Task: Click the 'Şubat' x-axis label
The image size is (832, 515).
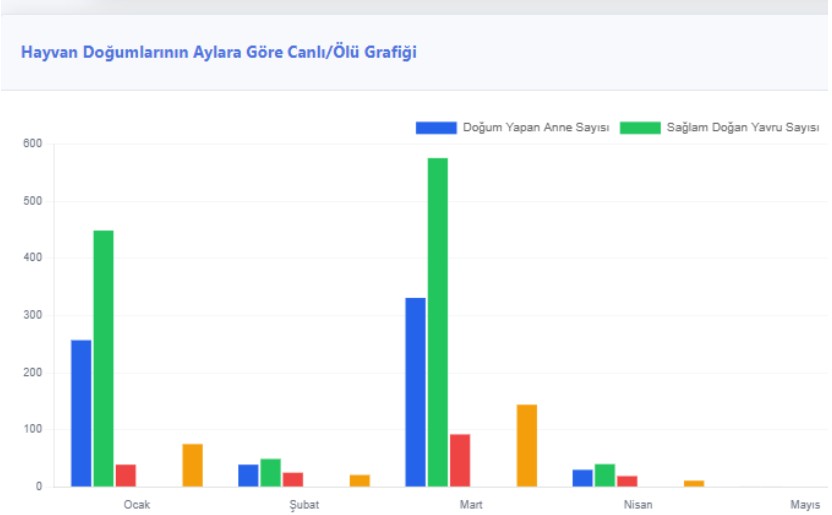Action: pos(304,505)
